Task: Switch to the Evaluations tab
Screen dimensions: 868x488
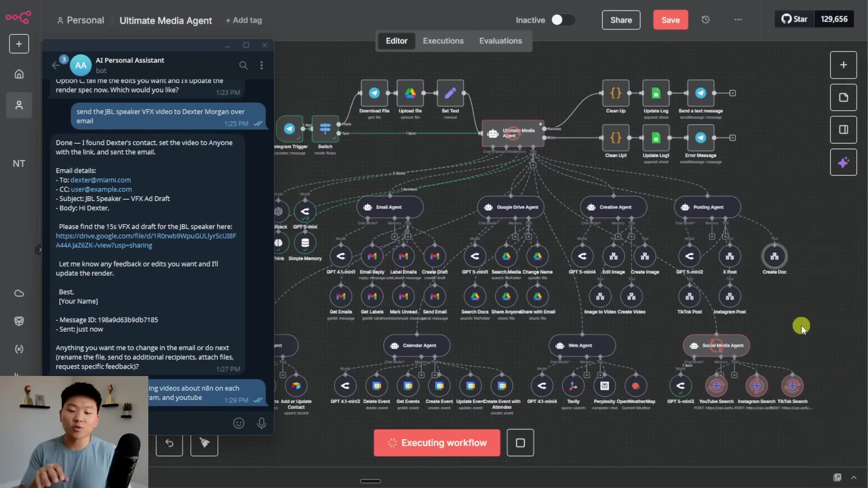Action: [x=500, y=41]
